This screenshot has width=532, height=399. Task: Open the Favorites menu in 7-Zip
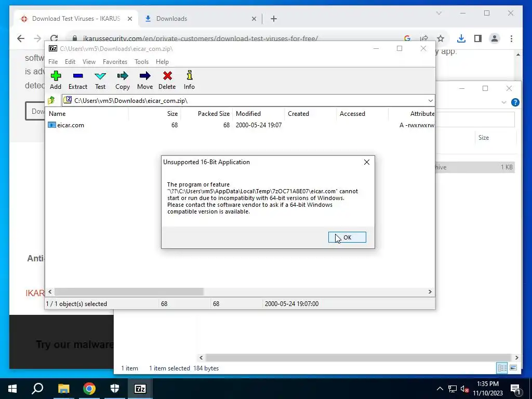(x=115, y=62)
